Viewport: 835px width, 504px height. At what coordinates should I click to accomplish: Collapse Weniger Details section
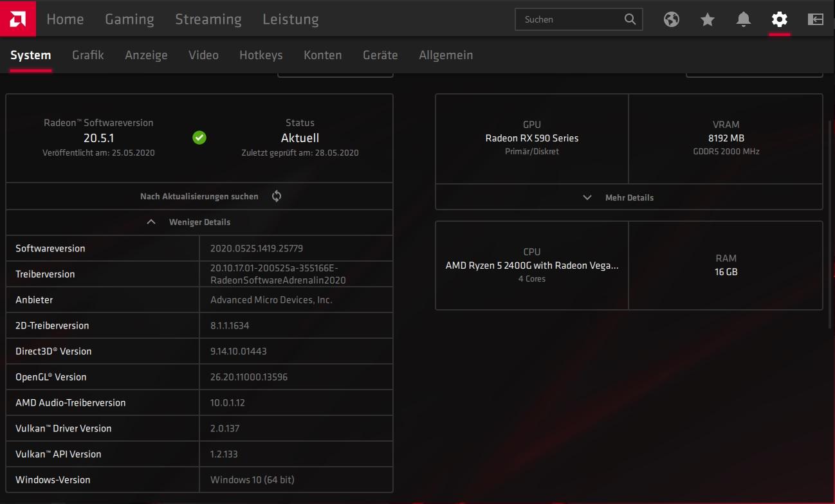pyautogui.click(x=199, y=222)
